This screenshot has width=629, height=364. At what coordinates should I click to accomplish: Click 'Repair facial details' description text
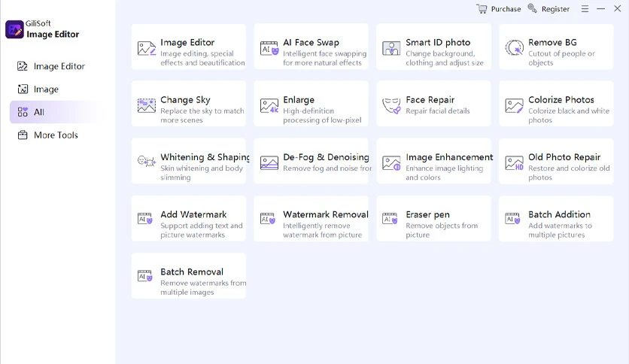tap(438, 111)
